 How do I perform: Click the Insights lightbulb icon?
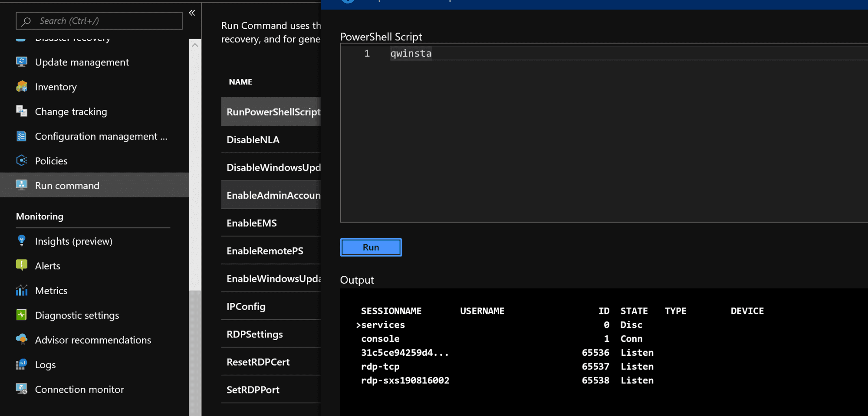[21, 241]
